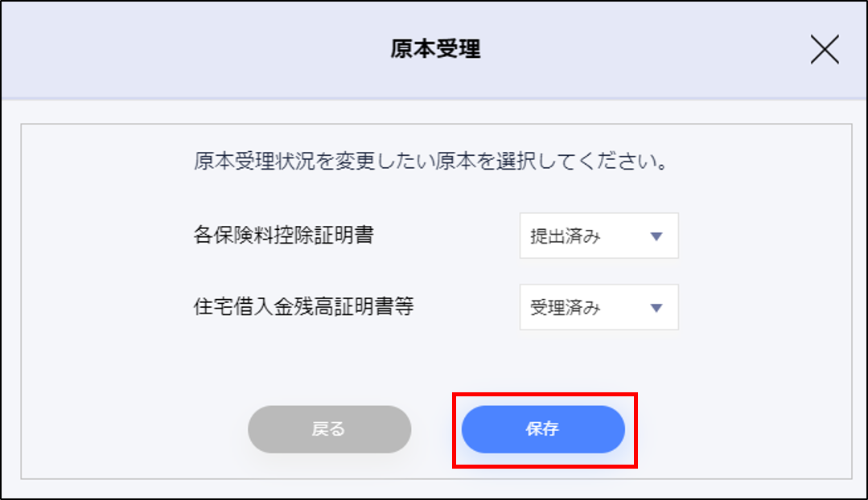Change 提出済み status for insurance certificate
The width and height of the screenshot is (868, 500).
coord(599,236)
